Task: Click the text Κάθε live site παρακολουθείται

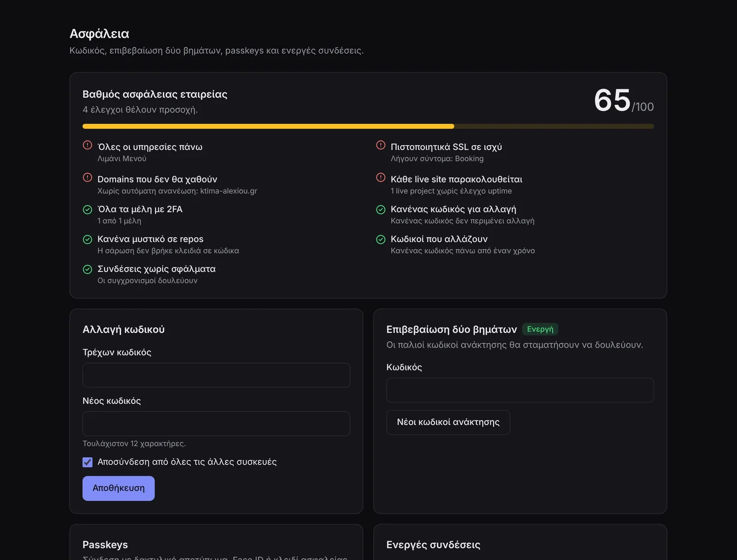Action: (x=457, y=179)
